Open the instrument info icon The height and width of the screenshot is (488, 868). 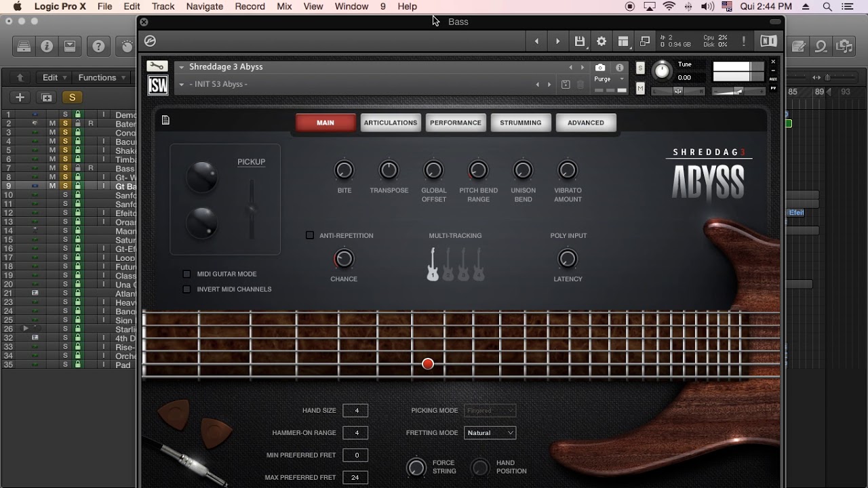(x=619, y=68)
